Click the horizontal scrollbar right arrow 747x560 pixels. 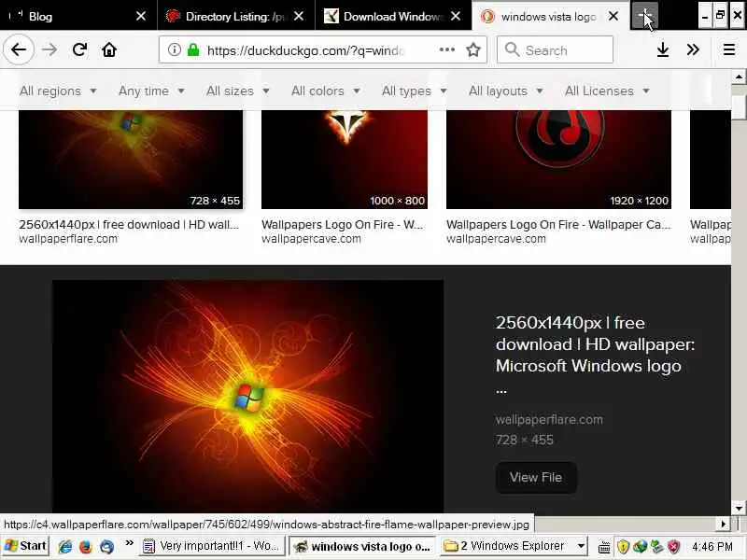[724, 524]
